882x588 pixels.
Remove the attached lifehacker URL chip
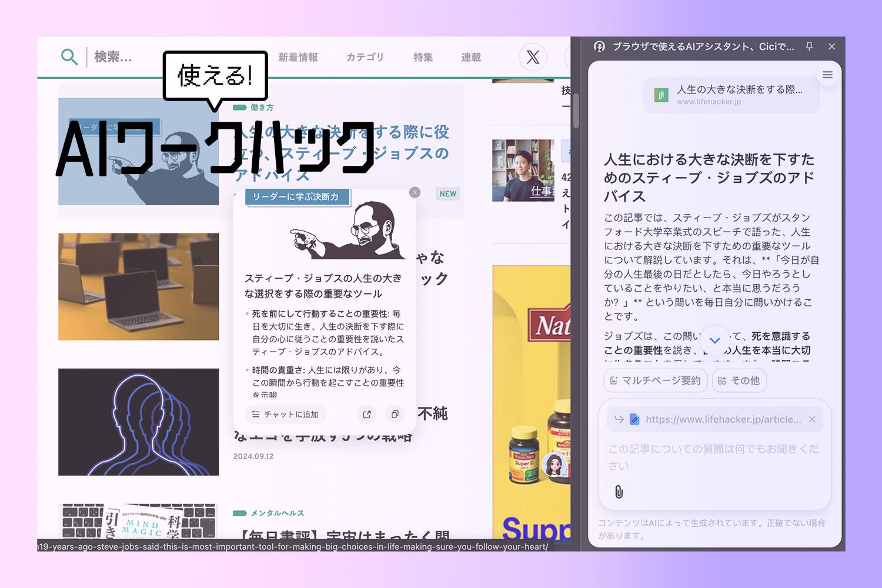point(813,419)
